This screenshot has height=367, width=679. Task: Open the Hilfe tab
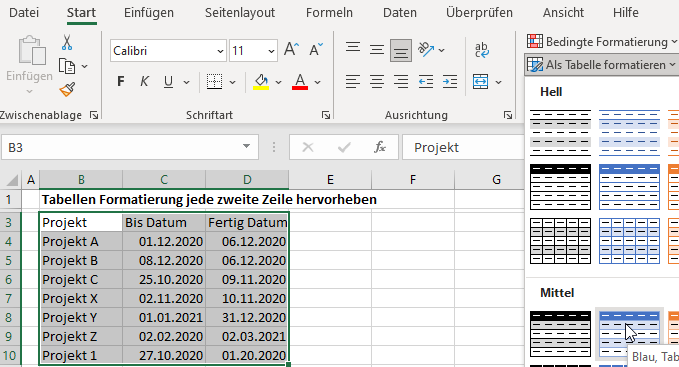[625, 13]
